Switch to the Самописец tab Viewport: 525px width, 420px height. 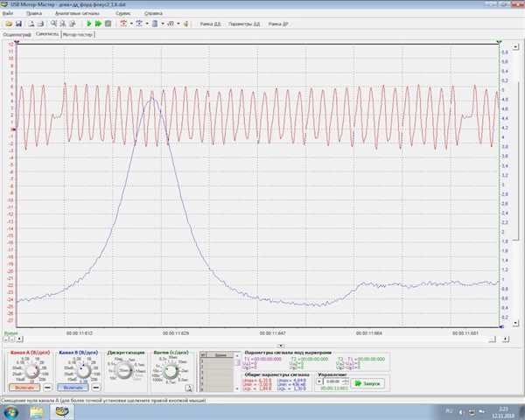(x=47, y=34)
